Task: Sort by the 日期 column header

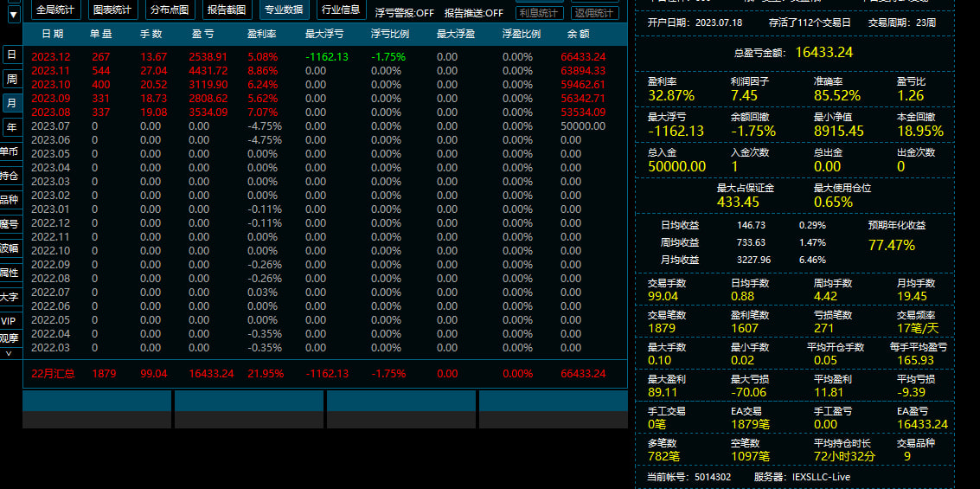Action: pyautogui.click(x=53, y=35)
